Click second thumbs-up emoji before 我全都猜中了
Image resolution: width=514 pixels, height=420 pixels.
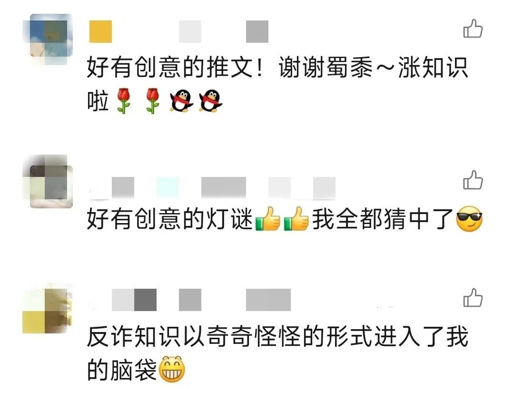(297, 219)
